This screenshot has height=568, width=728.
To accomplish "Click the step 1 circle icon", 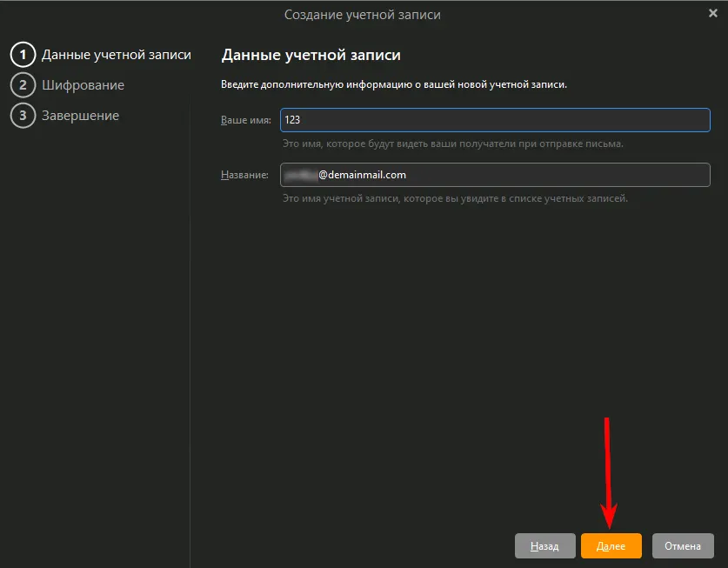I will tap(22, 55).
